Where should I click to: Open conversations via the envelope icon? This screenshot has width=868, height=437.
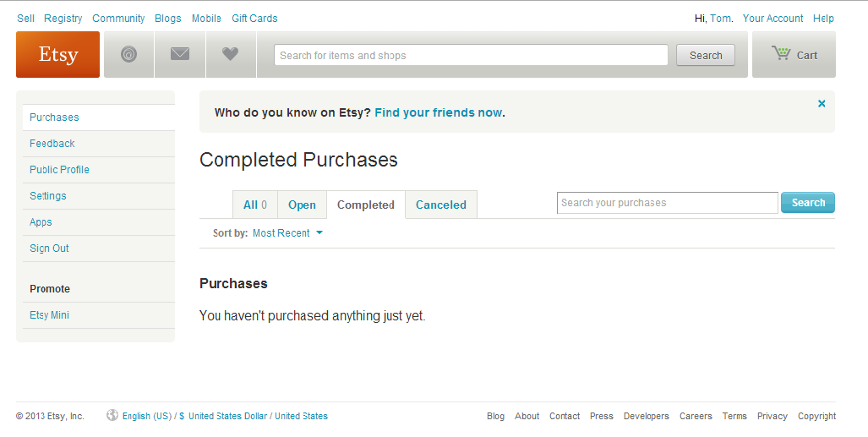pyautogui.click(x=180, y=54)
